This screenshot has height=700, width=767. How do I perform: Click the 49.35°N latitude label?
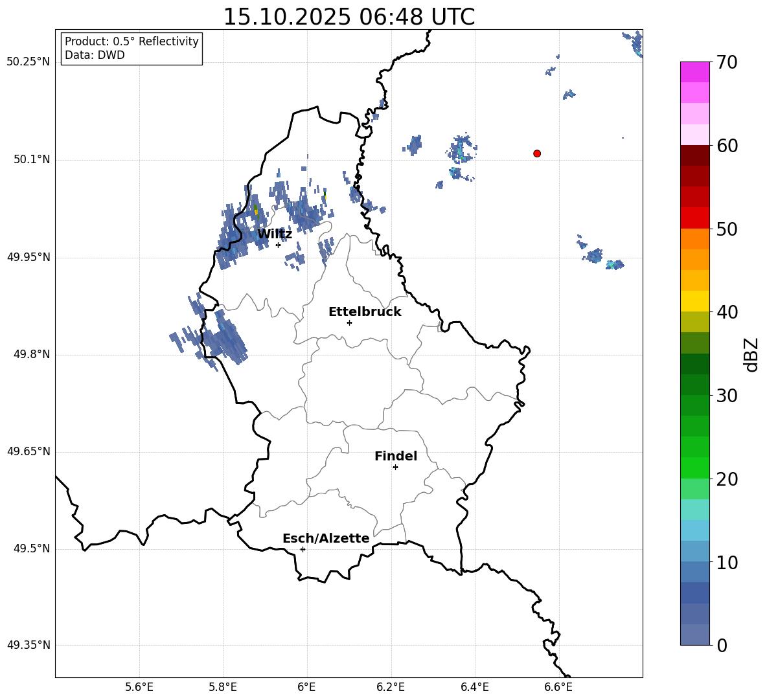29,645
